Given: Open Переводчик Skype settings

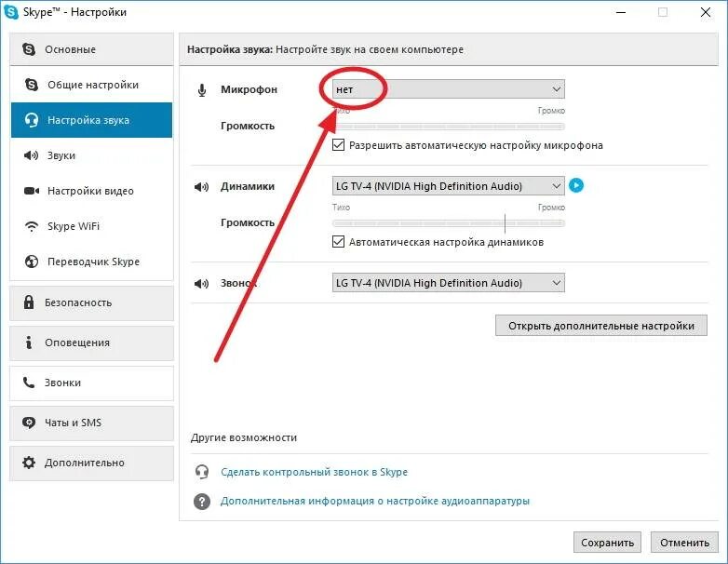Looking at the screenshot, I should 91,262.
